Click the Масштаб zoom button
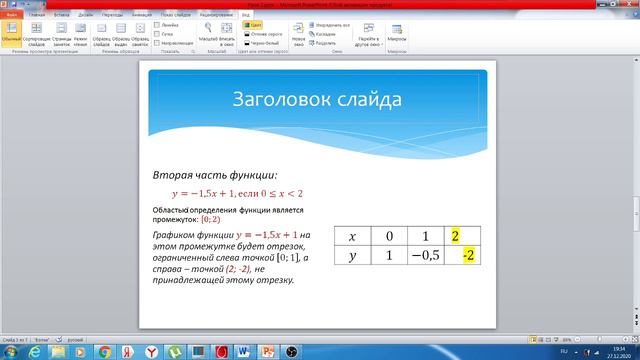This screenshot has width=640, height=360. [x=208, y=33]
